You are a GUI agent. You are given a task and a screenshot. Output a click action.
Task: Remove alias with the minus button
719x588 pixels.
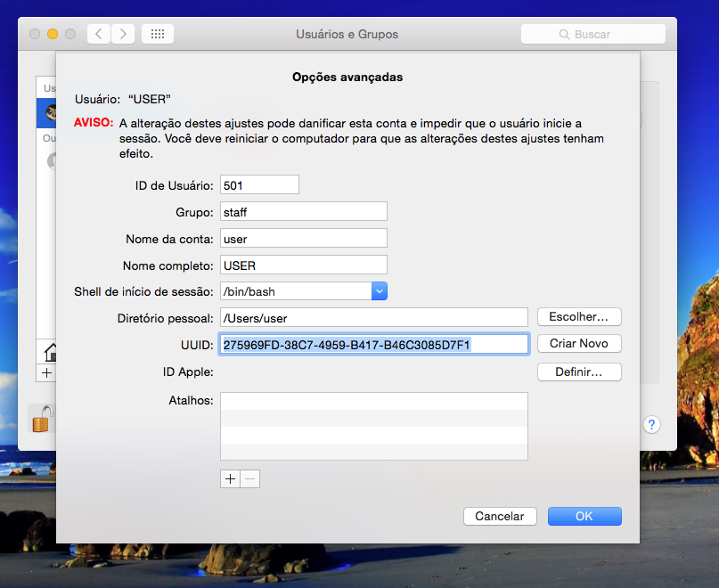pyautogui.click(x=249, y=478)
